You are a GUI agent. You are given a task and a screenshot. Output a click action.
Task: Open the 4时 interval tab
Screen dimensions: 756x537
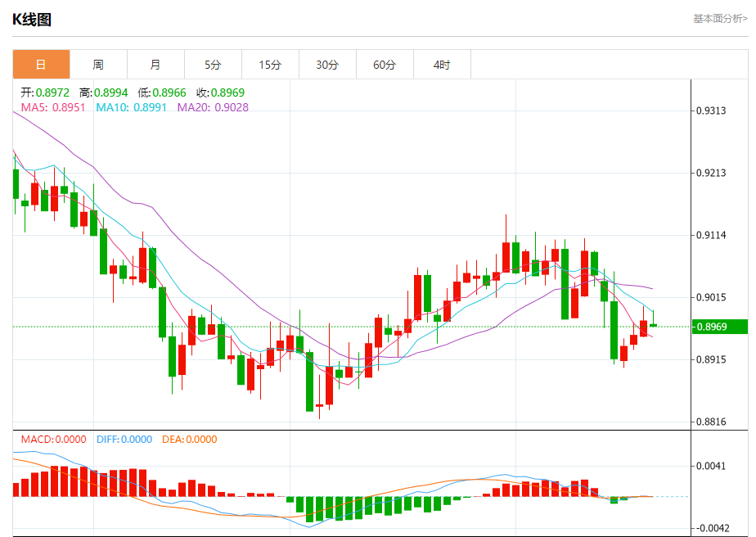click(x=442, y=64)
